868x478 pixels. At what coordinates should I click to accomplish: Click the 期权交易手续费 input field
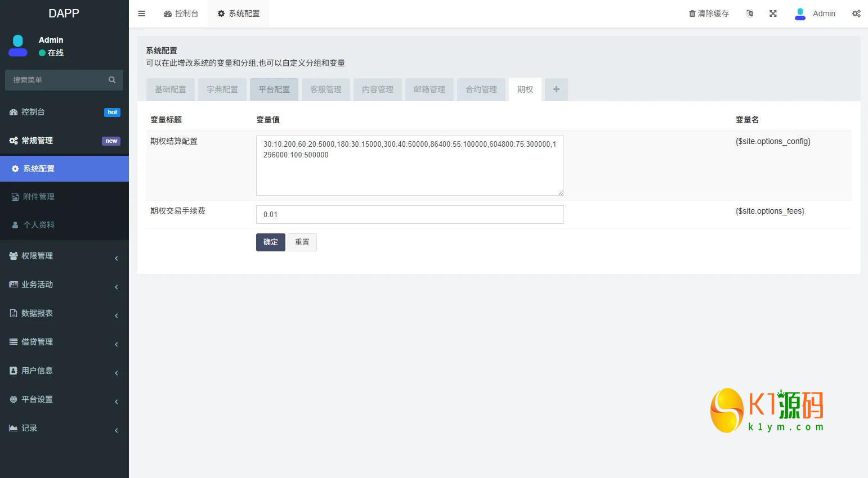410,214
